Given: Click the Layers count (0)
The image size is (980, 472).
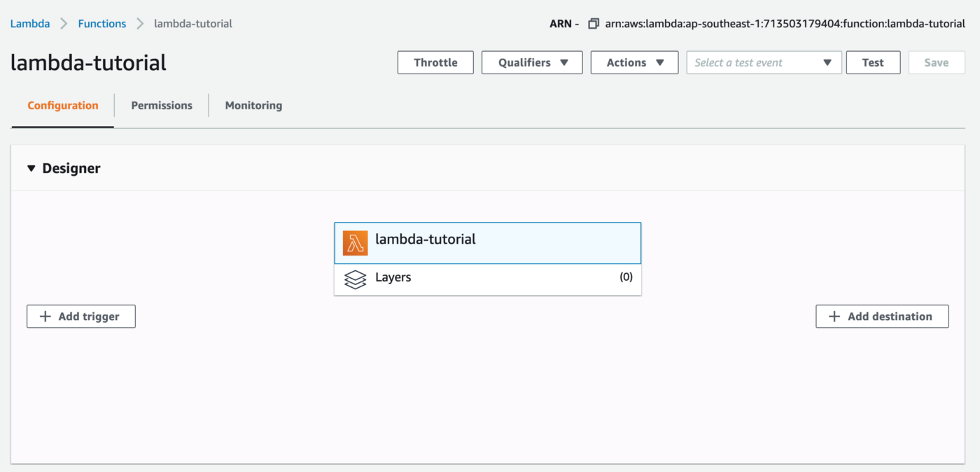Looking at the screenshot, I should pos(626,277).
